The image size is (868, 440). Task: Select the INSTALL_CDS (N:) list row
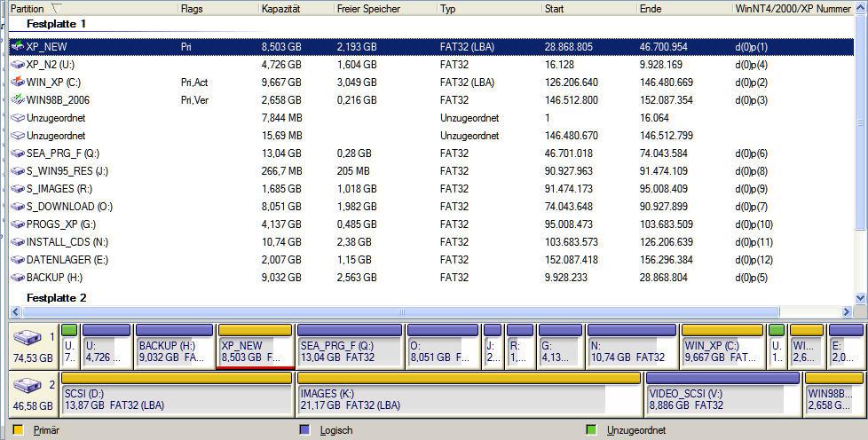(431, 242)
